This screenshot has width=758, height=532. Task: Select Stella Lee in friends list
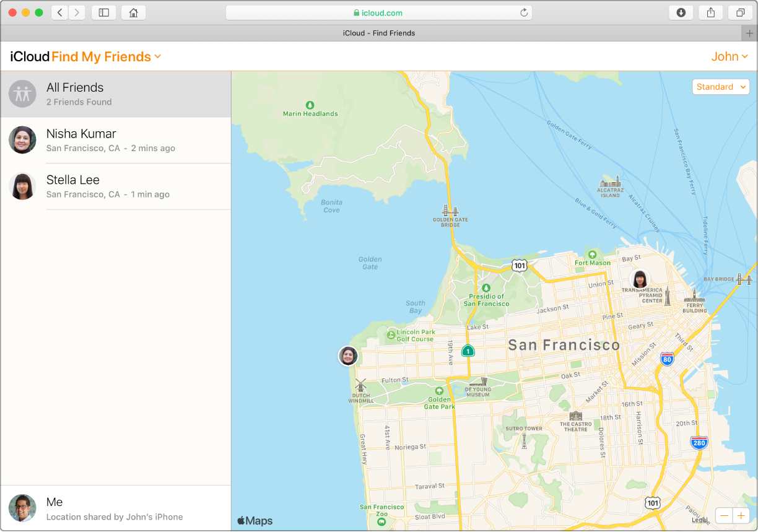click(x=116, y=186)
